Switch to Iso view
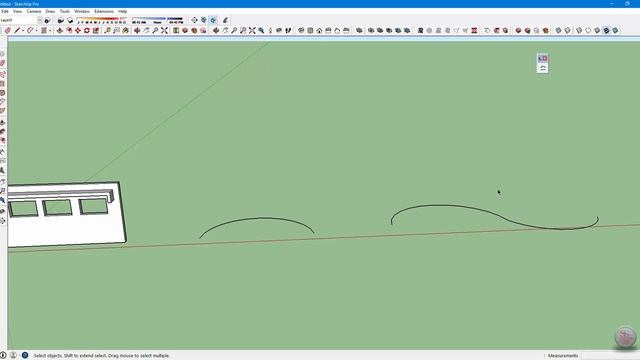The image size is (640, 360). click(x=301, y=31)
